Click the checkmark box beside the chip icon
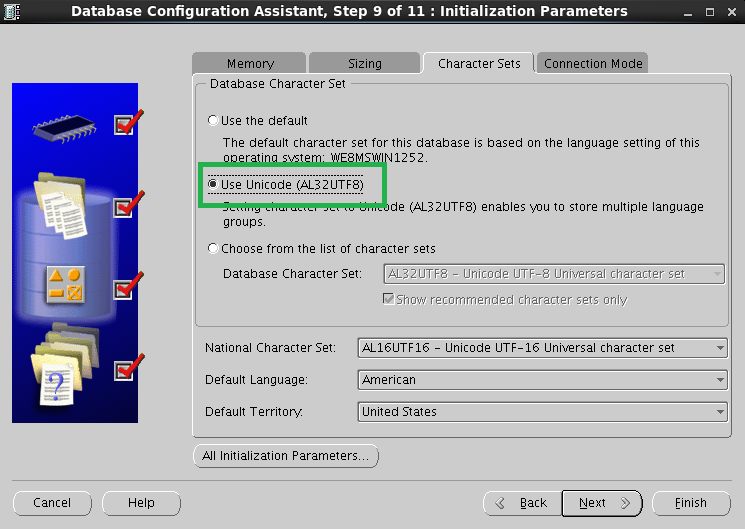The height and width of the screenshot is (529, 745). point(124,125)
